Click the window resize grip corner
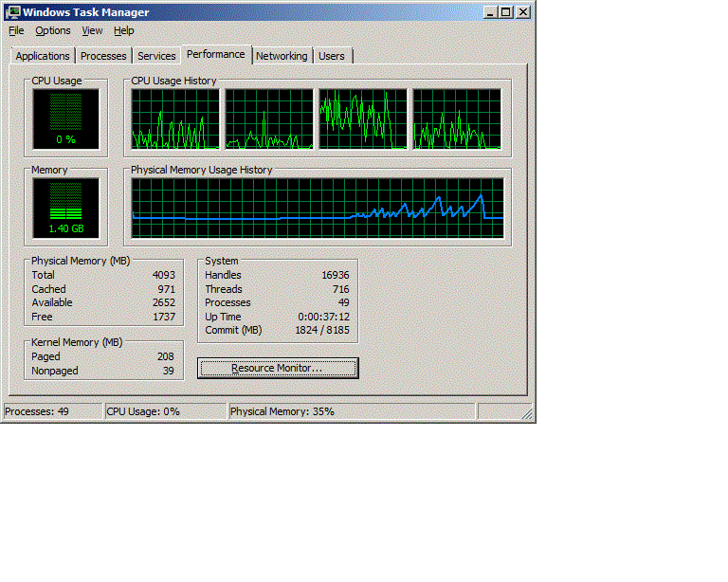This screenshot has width=728, height=582. (x=526, y=413)
